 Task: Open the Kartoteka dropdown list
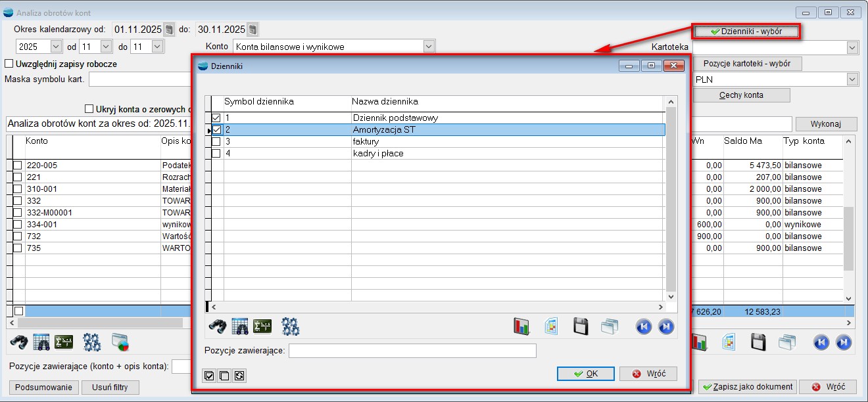(x=852, y=47)
